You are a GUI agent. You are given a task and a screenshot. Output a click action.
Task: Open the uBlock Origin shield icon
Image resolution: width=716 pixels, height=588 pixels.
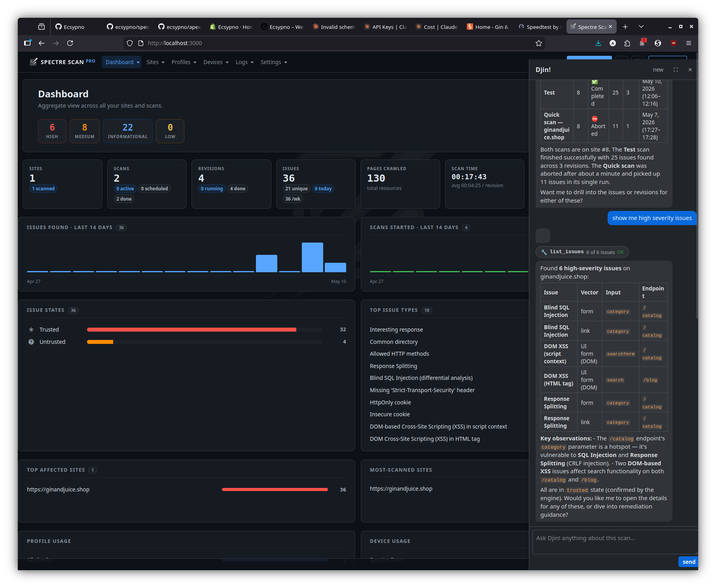[674, 43]
